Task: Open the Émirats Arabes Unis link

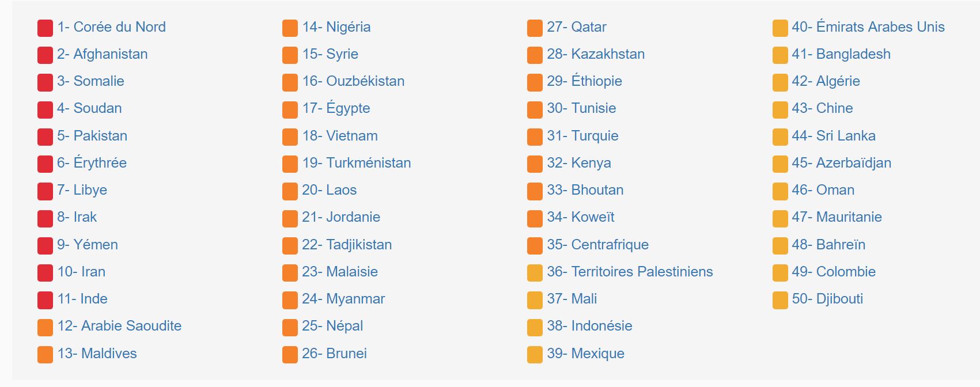Action: click(x=868, y=27)
